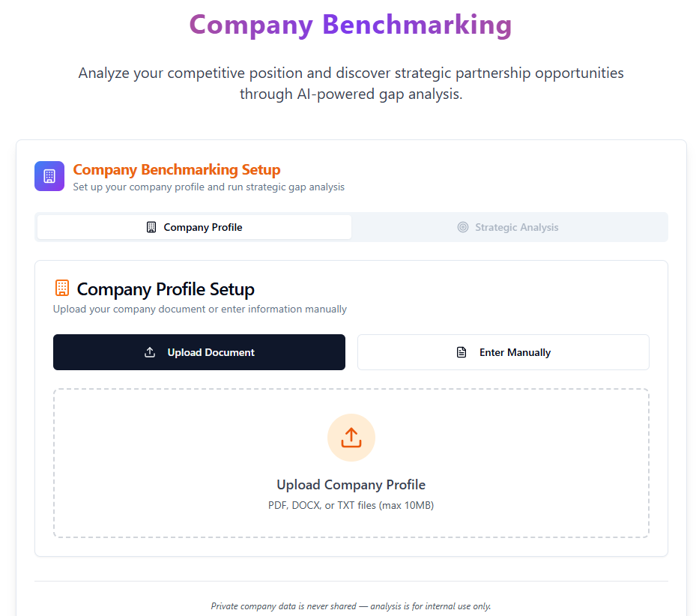Click the PDF, DOCX, or TXT files hint

351,505
